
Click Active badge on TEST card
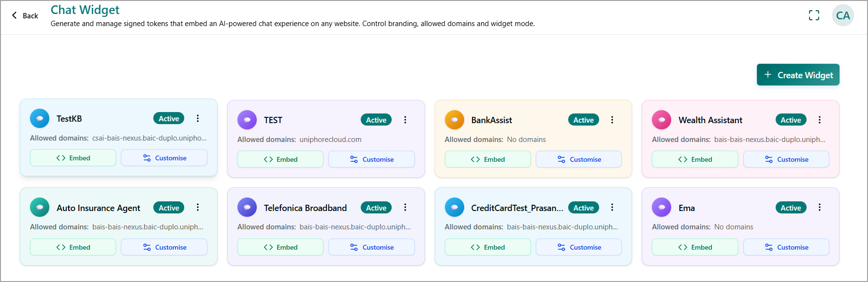(376, 120)
